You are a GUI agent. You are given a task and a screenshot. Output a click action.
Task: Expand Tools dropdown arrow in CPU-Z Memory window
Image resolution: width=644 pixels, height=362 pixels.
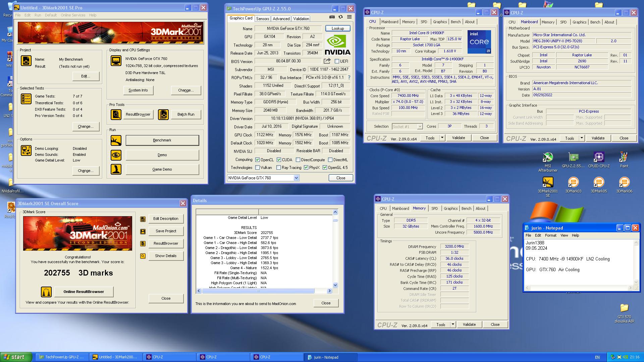453,324
